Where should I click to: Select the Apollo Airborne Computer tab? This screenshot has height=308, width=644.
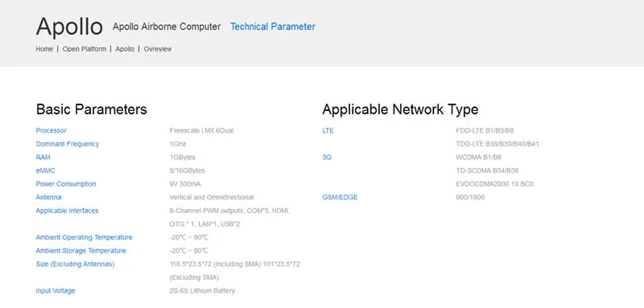pyautogui.click(x=167, y=27)
